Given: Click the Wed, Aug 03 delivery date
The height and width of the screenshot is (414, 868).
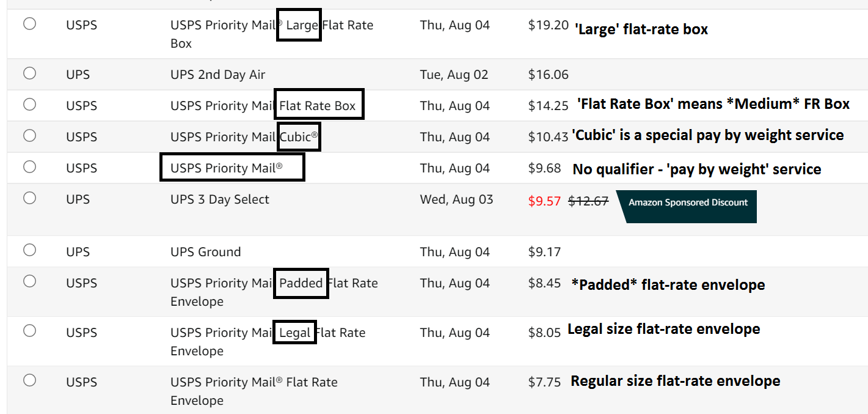Looking at the screenshot, I should 456,199.
